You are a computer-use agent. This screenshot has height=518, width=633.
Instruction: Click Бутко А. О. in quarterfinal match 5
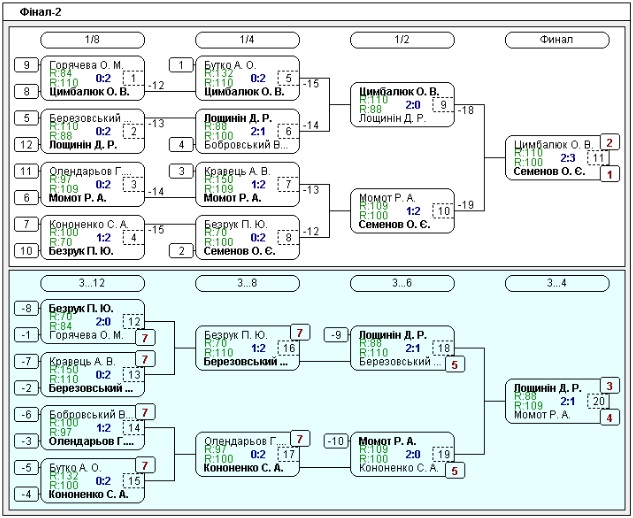(230, 65)
